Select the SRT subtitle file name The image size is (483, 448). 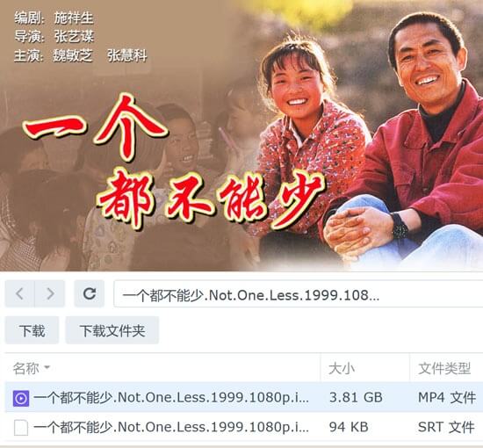[171, 427]
